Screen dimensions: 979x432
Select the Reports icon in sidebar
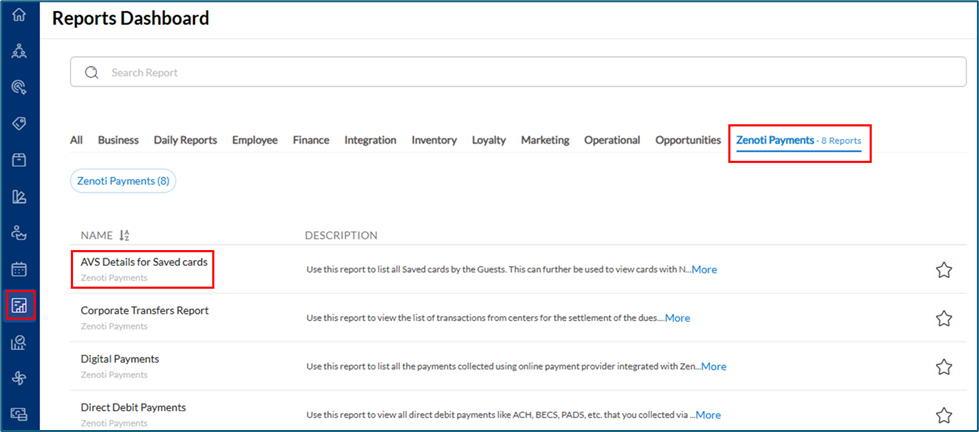(19, 305)
